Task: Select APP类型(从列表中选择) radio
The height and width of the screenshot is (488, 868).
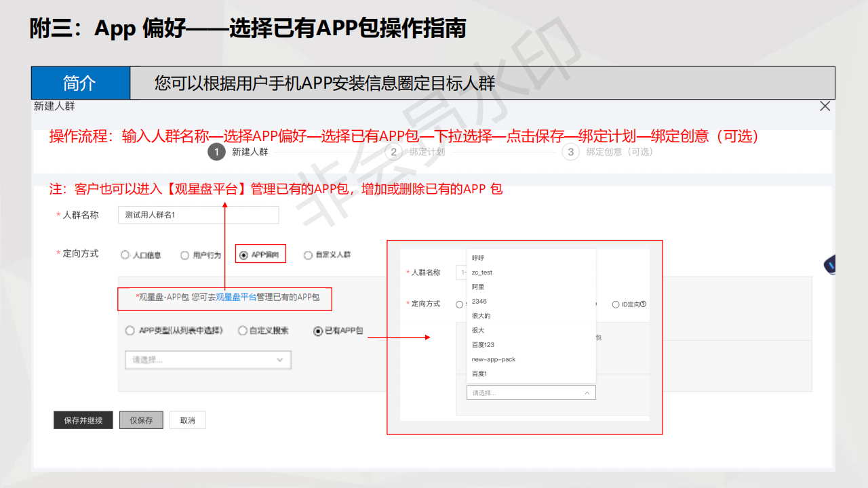Action: [130, 331]
